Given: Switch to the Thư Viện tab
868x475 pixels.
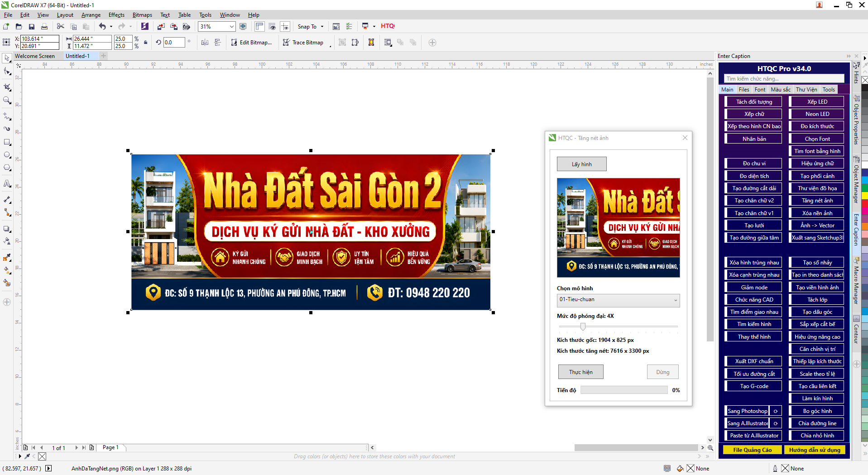Looking at the screenshot, I should tap(806, 90).
